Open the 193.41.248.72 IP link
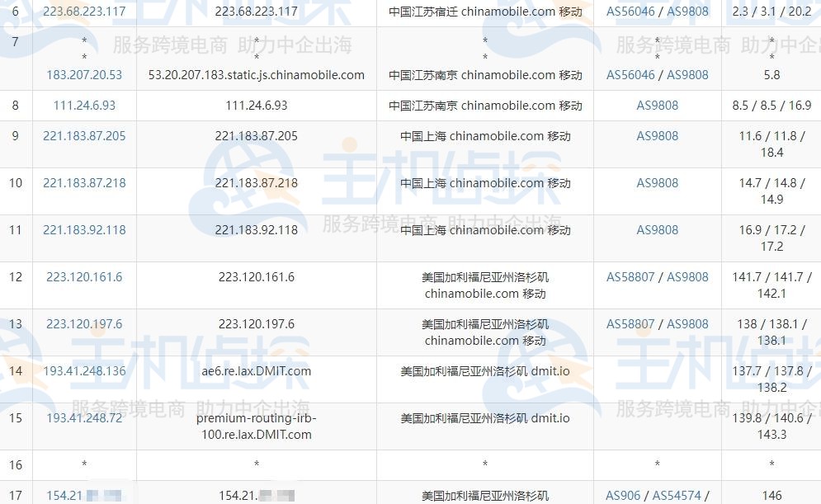The image size is (821, 504). click(x=84, y=418)
